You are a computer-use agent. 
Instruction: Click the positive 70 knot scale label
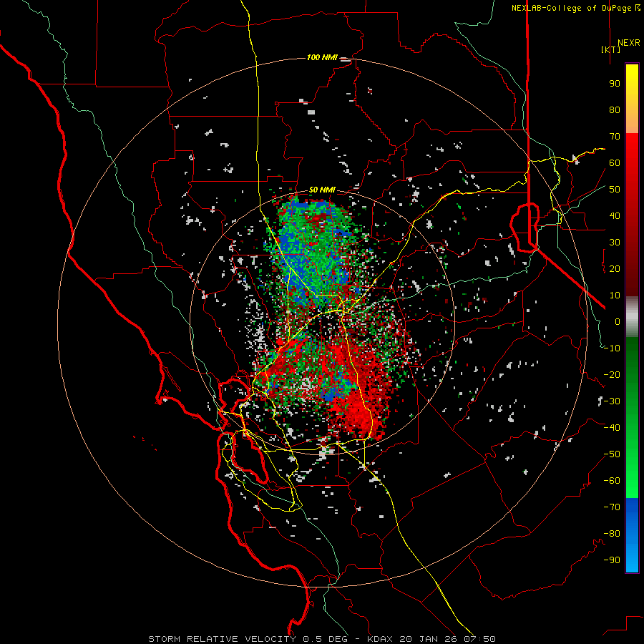coord(615,137)
